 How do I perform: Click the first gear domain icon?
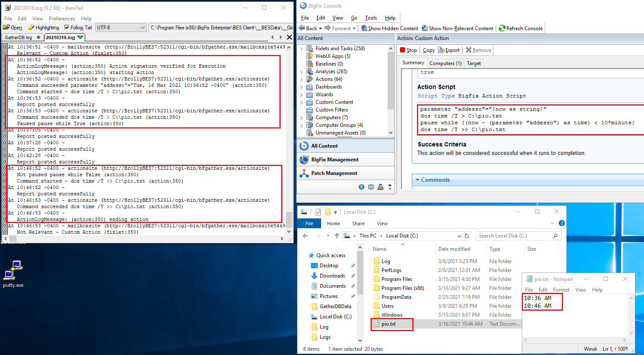pos(362,186)
